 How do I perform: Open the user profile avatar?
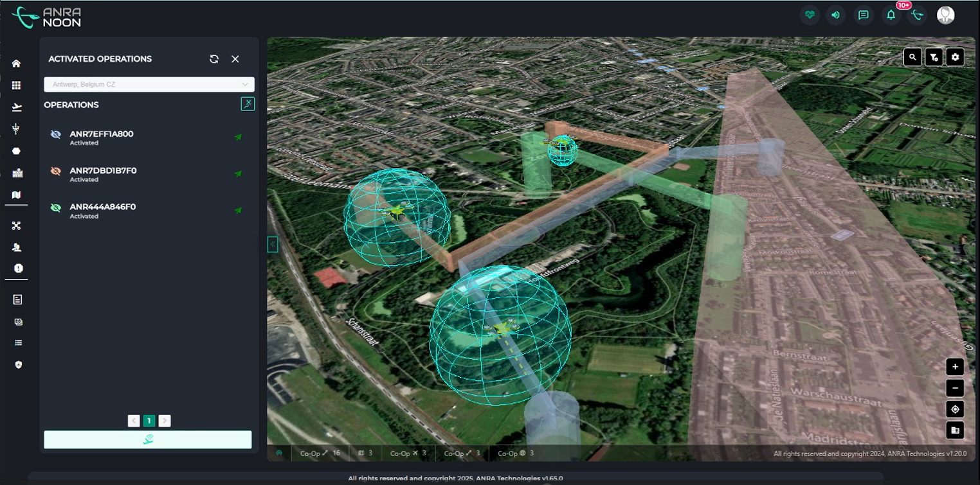coord(945,15)
